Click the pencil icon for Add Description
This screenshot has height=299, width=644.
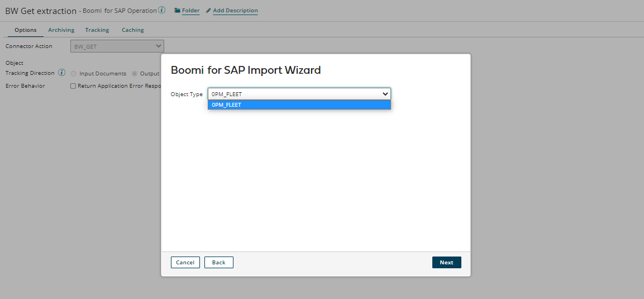(x=208, y=11)
